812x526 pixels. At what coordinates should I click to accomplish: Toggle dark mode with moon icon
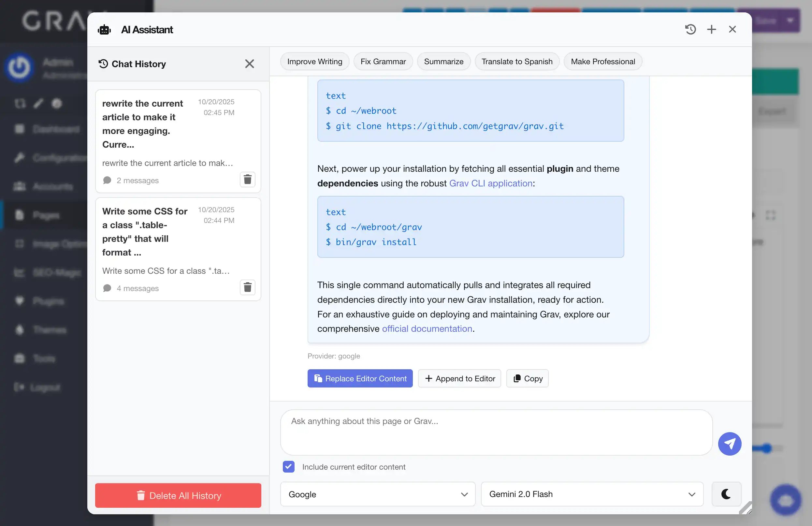pos(726,494)
